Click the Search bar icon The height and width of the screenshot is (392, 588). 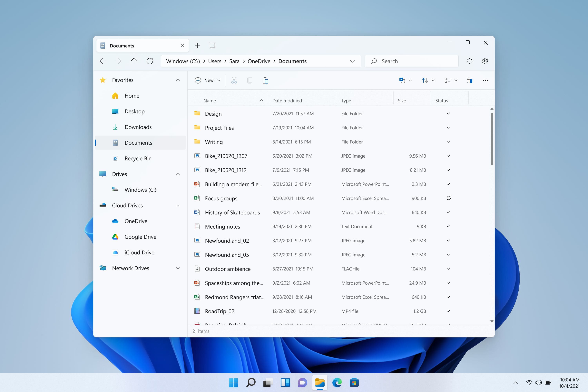tap(374, 61)
